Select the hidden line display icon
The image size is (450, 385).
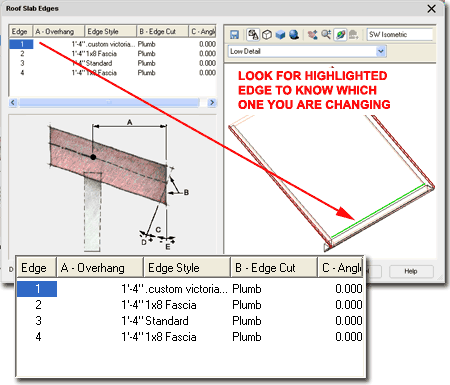(253, 35)
